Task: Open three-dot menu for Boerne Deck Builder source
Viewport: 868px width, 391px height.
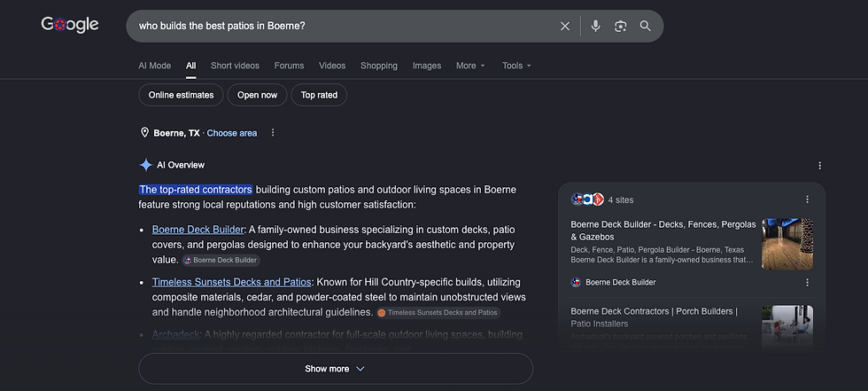Action: click(807, 283)
